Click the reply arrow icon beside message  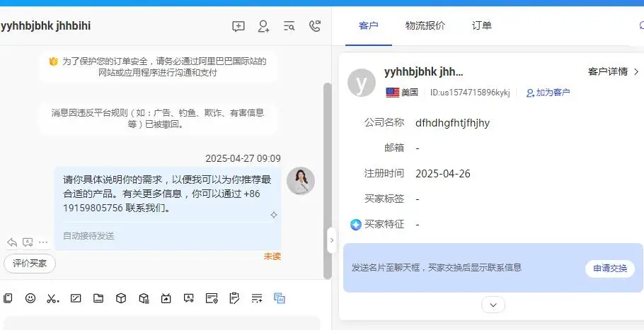[x=12, y=242]
